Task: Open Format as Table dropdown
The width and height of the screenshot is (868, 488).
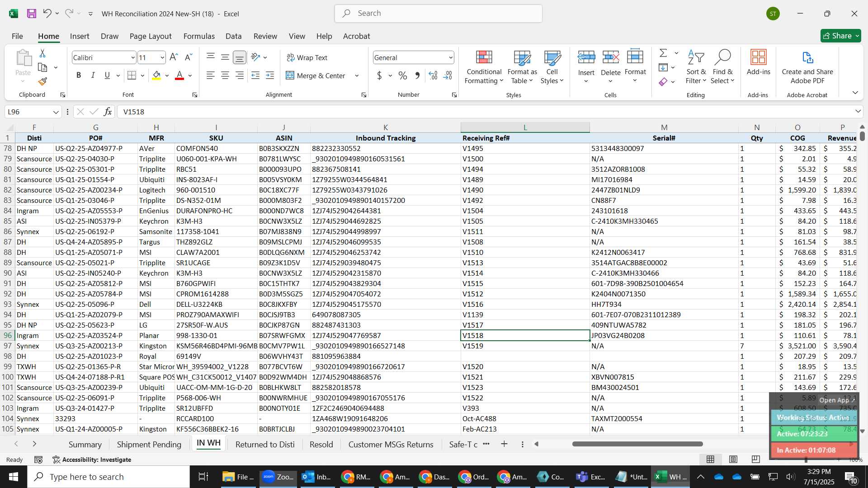Action: click(522, 67)
